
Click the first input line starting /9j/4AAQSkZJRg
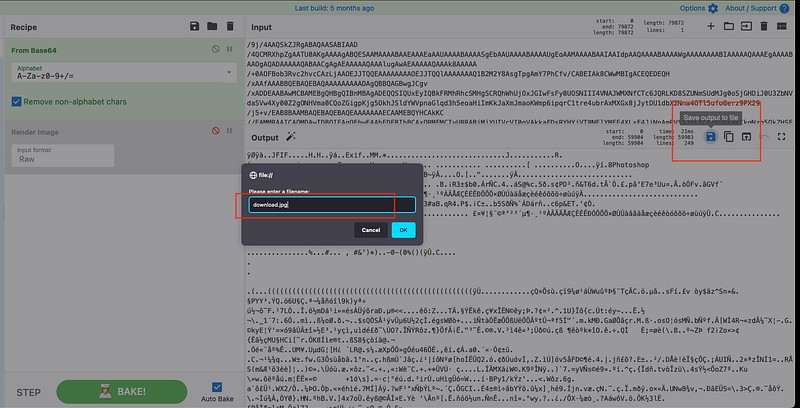tap(302, 45)
